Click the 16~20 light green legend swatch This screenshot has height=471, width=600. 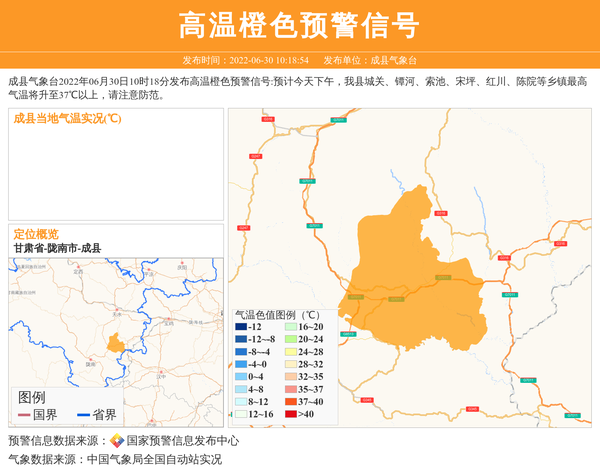[290, 327]
